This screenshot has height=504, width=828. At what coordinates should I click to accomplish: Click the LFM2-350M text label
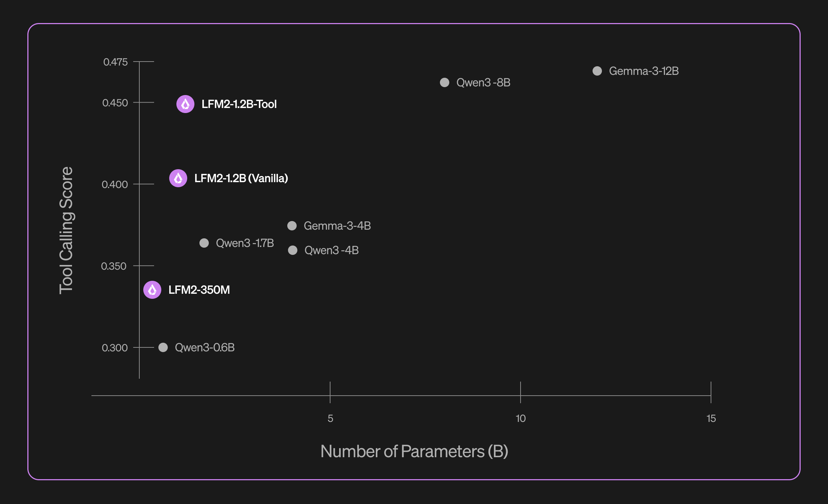199,290
